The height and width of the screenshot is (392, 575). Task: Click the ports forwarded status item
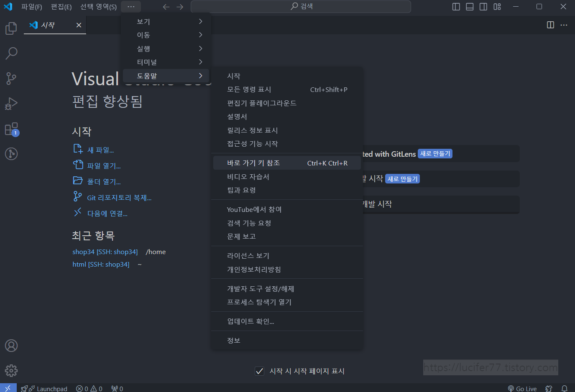117,388
